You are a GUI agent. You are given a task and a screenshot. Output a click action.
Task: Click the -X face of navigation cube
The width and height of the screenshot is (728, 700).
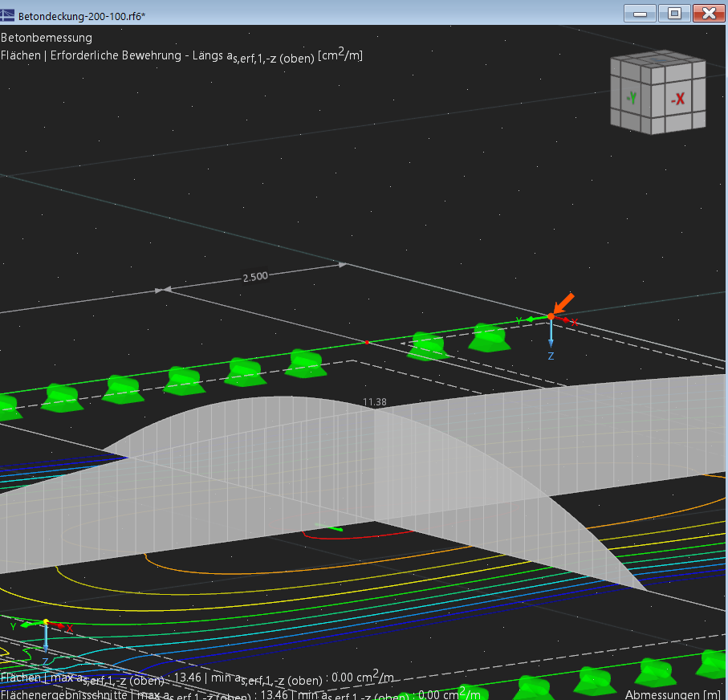point(677,100)
